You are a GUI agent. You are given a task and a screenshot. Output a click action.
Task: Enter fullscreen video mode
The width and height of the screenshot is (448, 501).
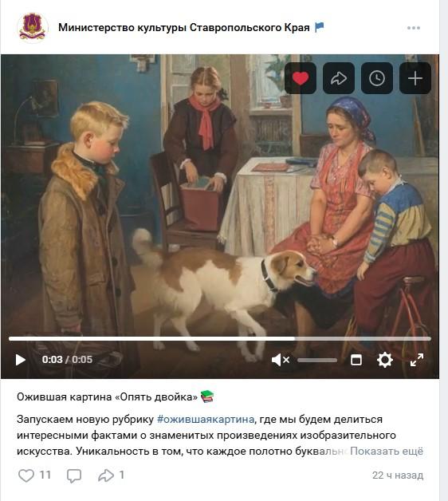pos(417,360)
